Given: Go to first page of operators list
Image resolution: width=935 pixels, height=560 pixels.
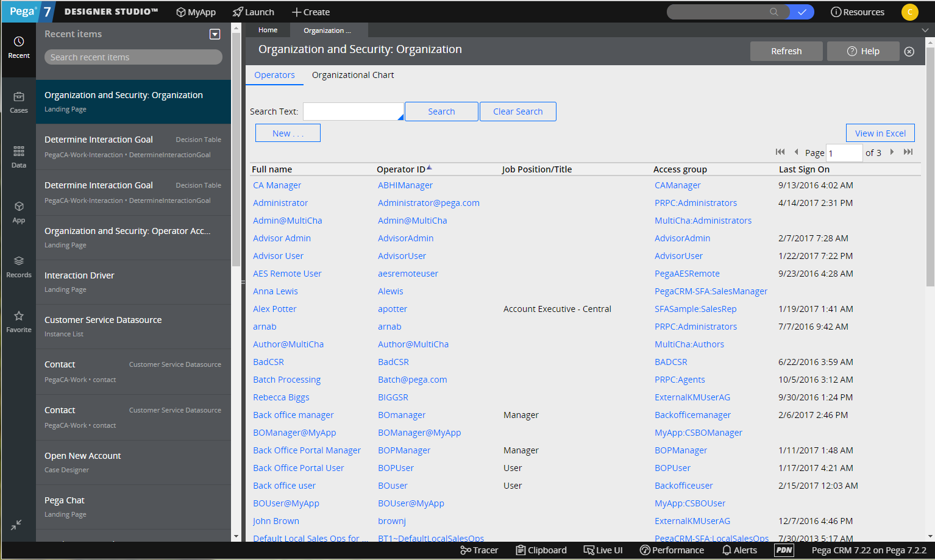Looking at the screenshot, I should pyautogui.click(x=780, y=152).
